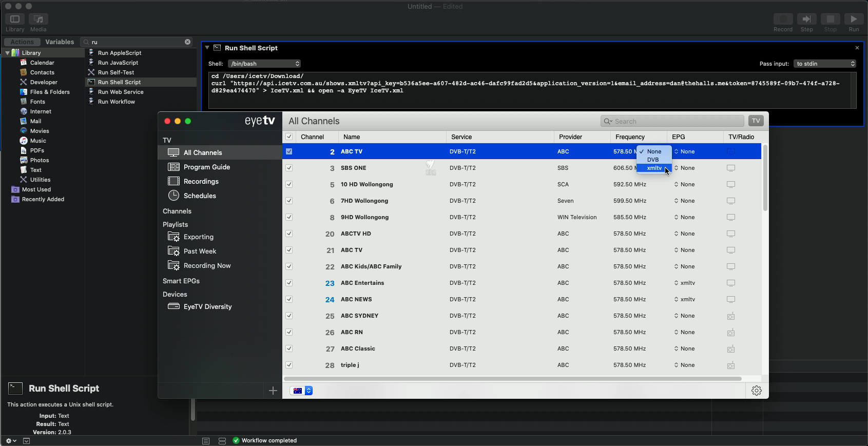Uncheck the ABCTV HD channel checkbox
868x446 pixels.
tap(289, 234)
